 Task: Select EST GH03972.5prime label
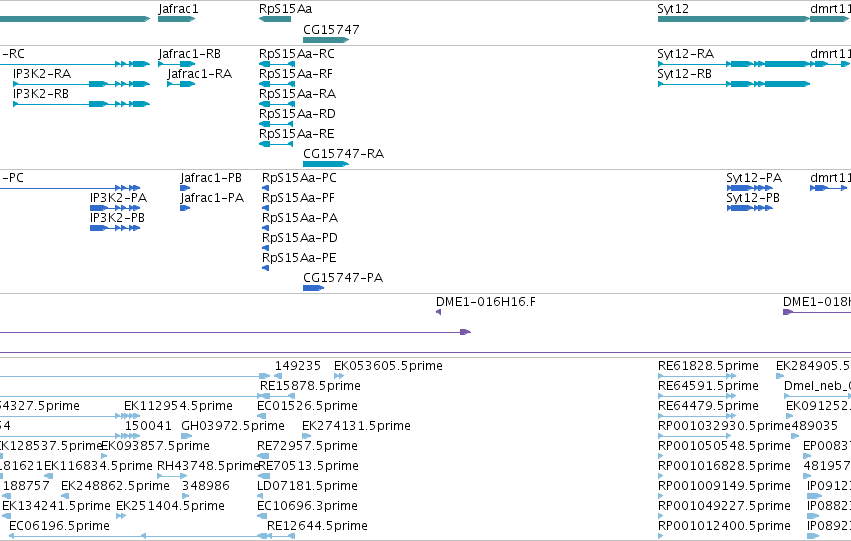pos(233,427)
